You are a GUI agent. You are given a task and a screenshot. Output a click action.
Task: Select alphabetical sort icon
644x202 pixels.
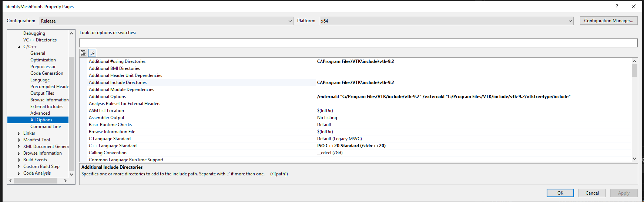92,53
